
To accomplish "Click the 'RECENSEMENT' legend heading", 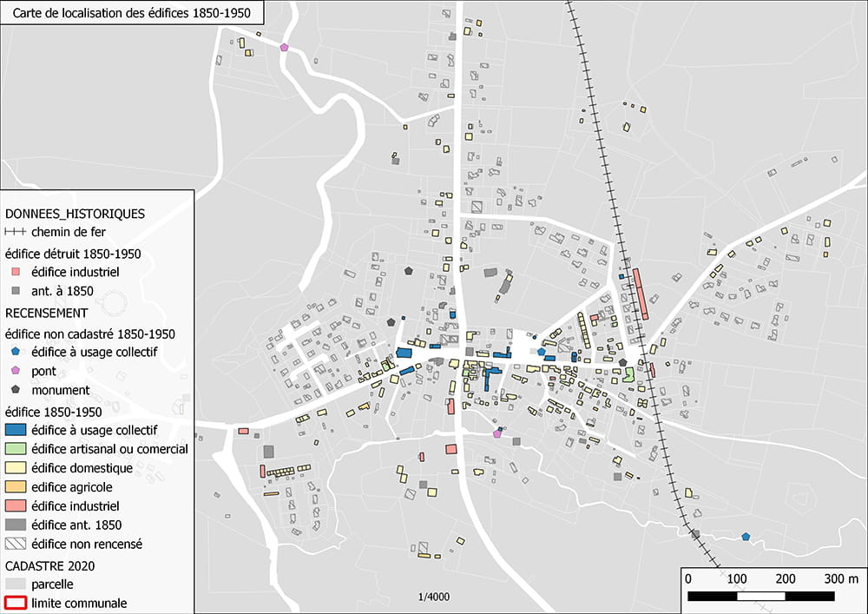I will coord(46,312).
